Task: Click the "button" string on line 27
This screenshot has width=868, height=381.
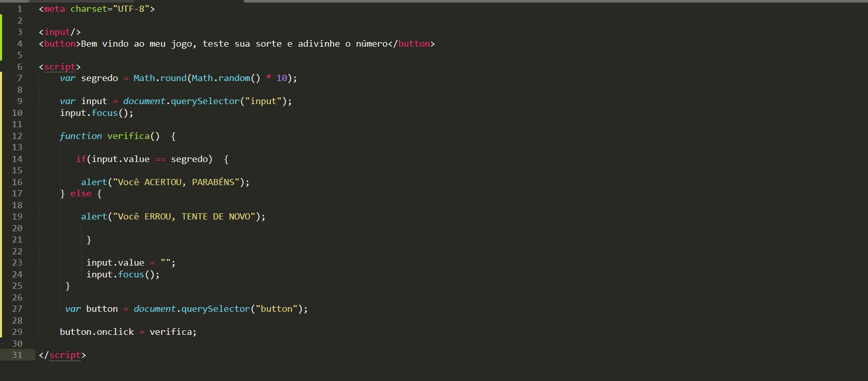Action: [x=277, y=309]
